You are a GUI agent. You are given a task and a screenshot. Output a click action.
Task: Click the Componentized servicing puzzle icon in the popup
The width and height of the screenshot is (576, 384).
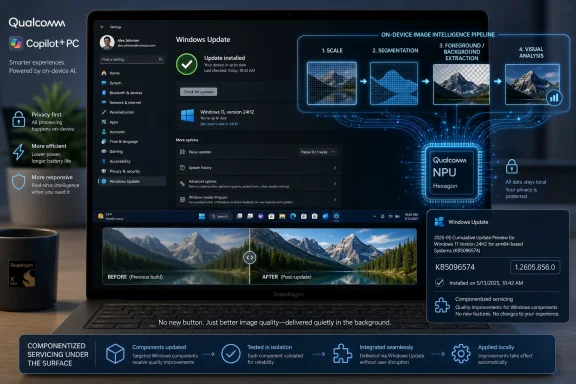442,305
